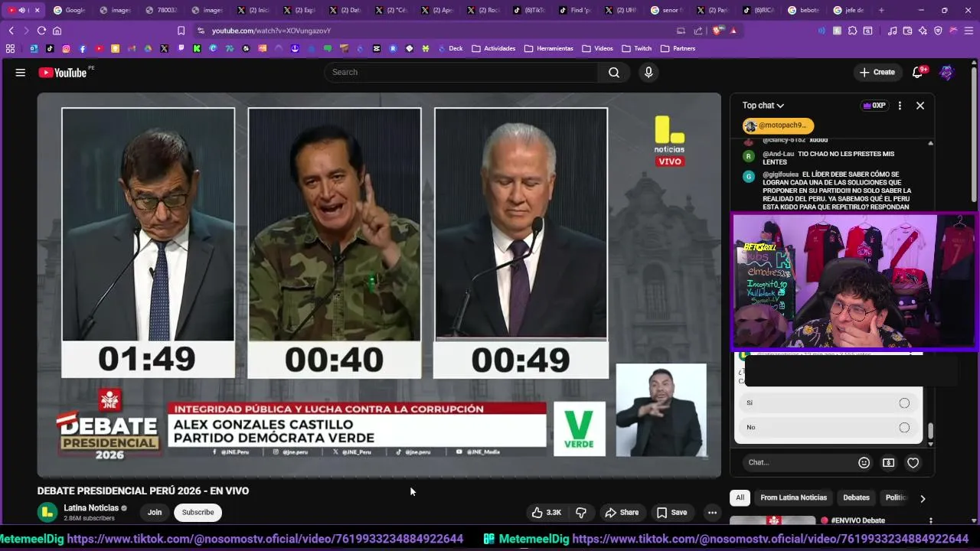The image size is (980, 551).
Task: Dislike the debate video
Action: [x=581, y=513]
